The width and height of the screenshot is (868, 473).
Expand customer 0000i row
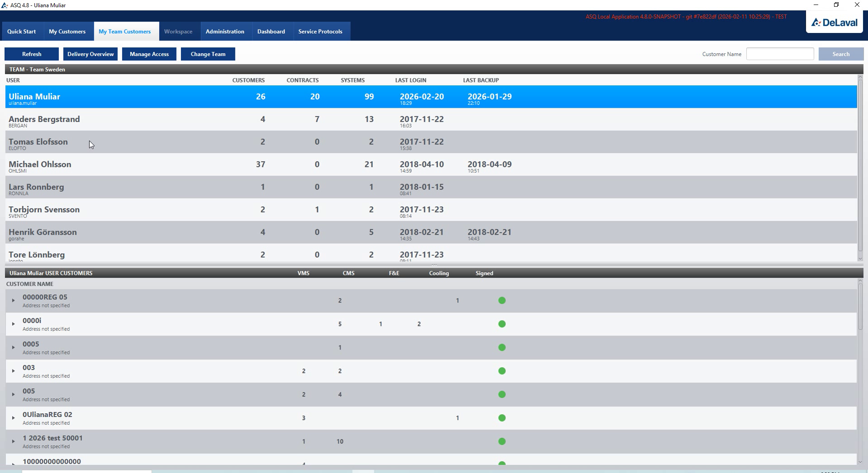[13, 324]
